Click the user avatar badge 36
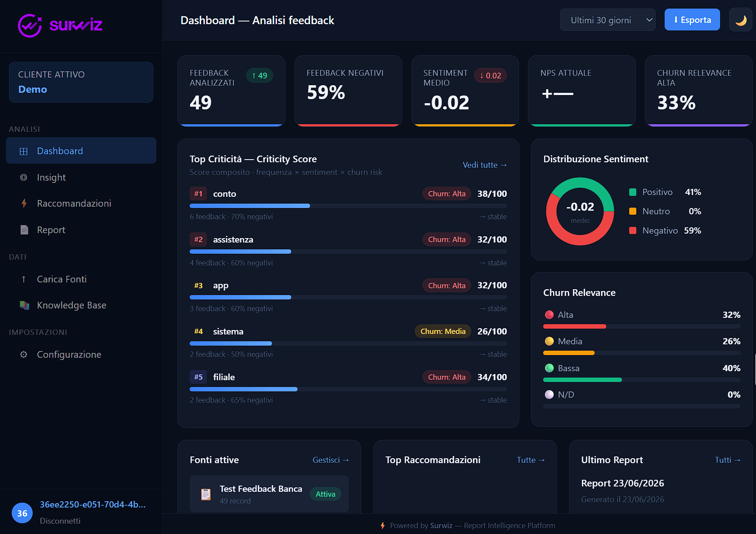The width and height of the screenshot is (756, 534). [22, 513]
